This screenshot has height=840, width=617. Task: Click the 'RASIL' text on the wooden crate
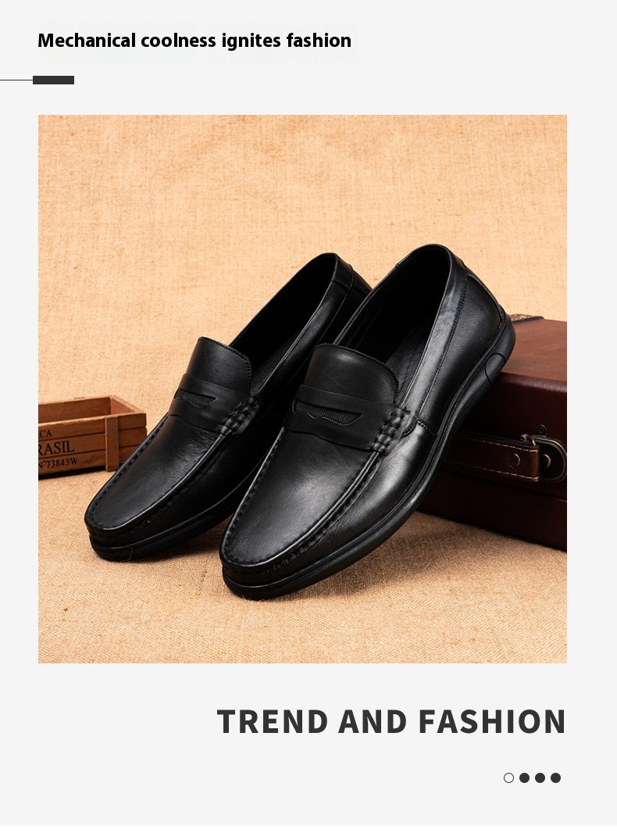click(55, 448)
